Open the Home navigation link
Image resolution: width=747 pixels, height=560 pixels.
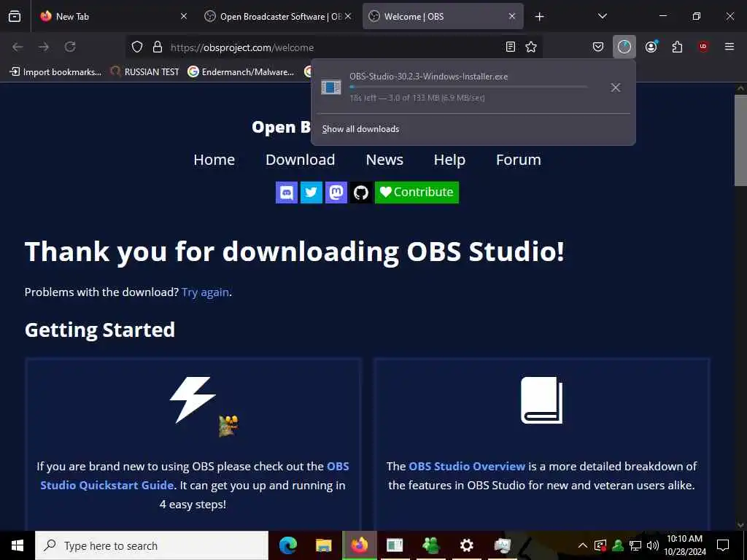(214, 160)
